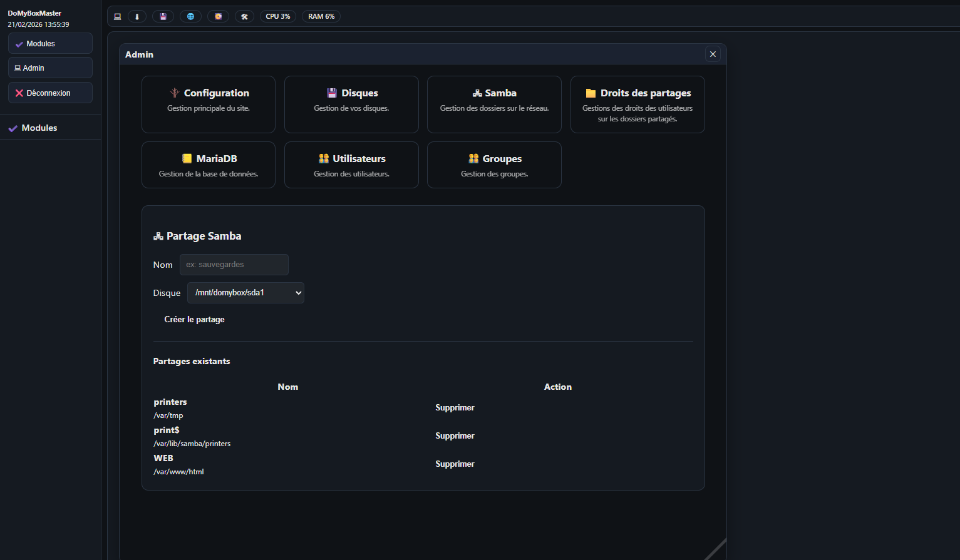Image resolution: width=960 pixels, height=560 pixels.
Task: Click the RAM usage indicator
Action: tap(321, 16)
